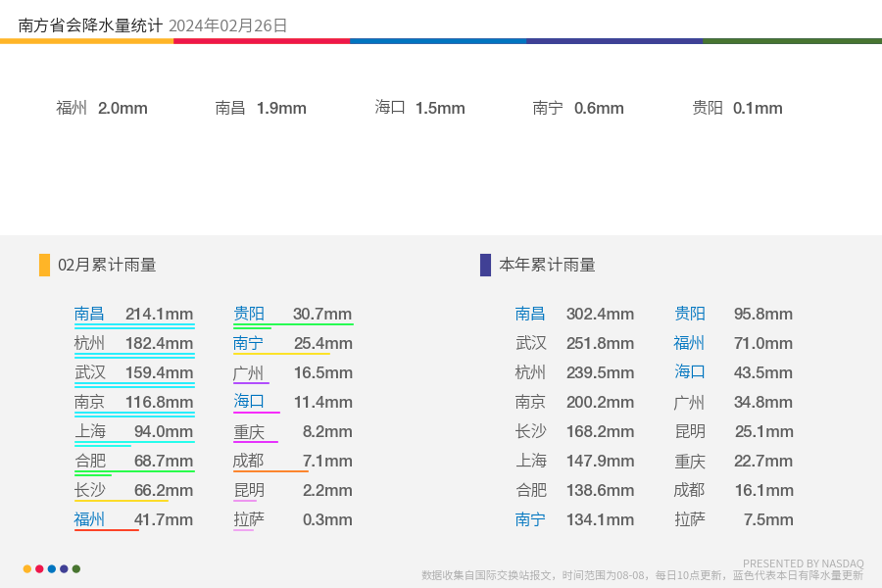This screenshot has height=588, width=882.
Task: Click 海口 in the monthly rainfall column
Action: pos(249,402)
